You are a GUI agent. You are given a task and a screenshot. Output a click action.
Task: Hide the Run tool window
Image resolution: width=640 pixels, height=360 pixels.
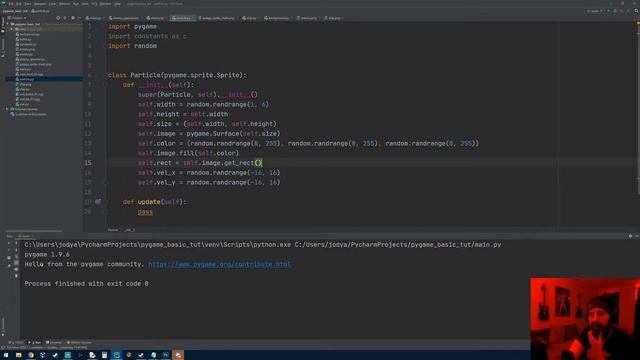(x=637, y=236)
